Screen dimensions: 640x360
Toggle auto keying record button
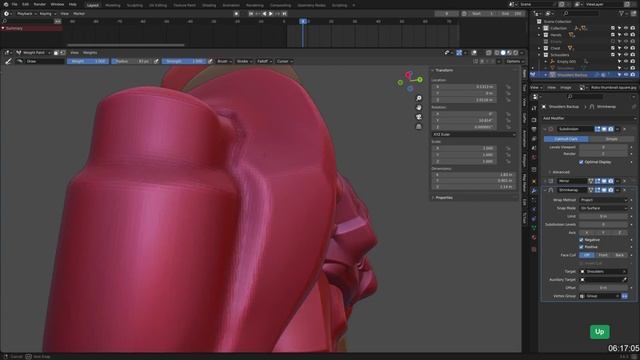point(236,13)
